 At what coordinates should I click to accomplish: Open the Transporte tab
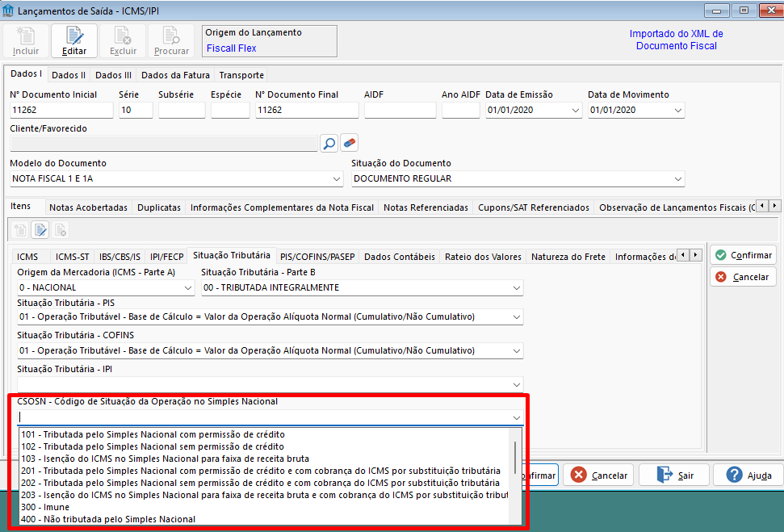tap(241, 75)
